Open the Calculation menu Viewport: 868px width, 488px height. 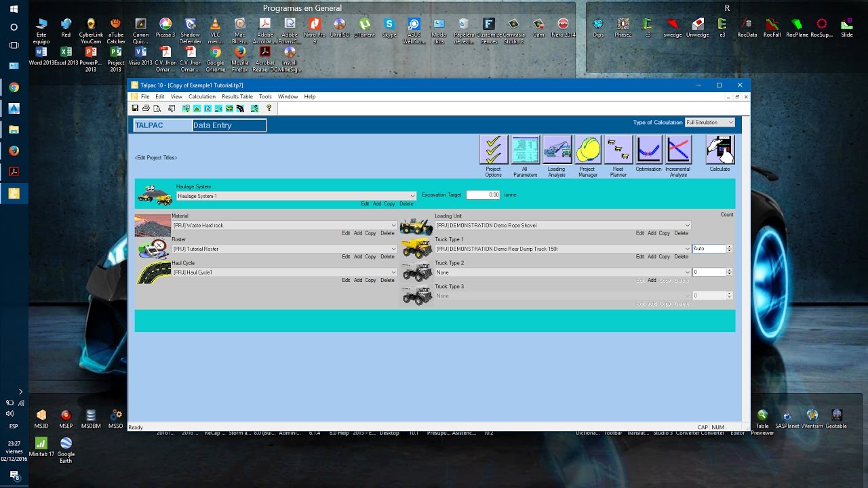pos(202,97)
